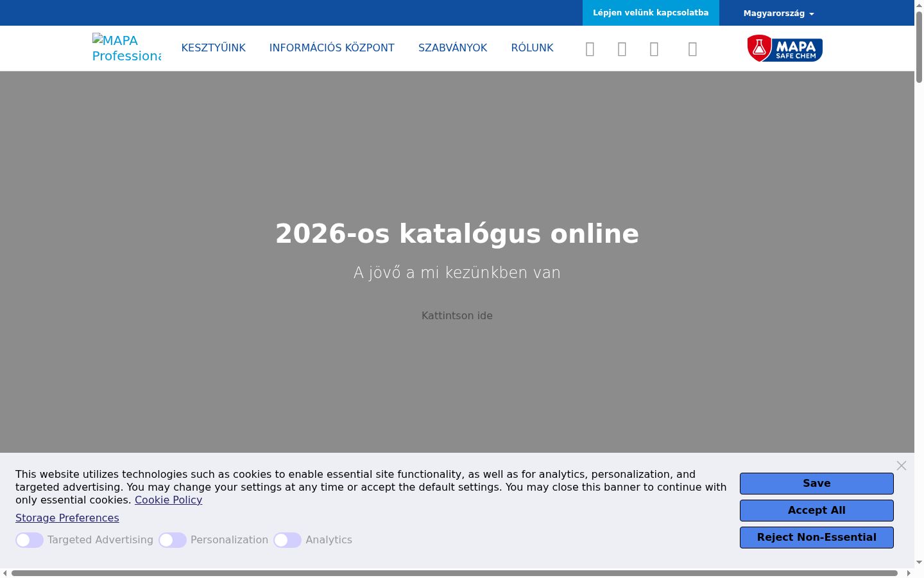Open the Cookie Policy link
The image size is (924, 578).
pos(168,500)
